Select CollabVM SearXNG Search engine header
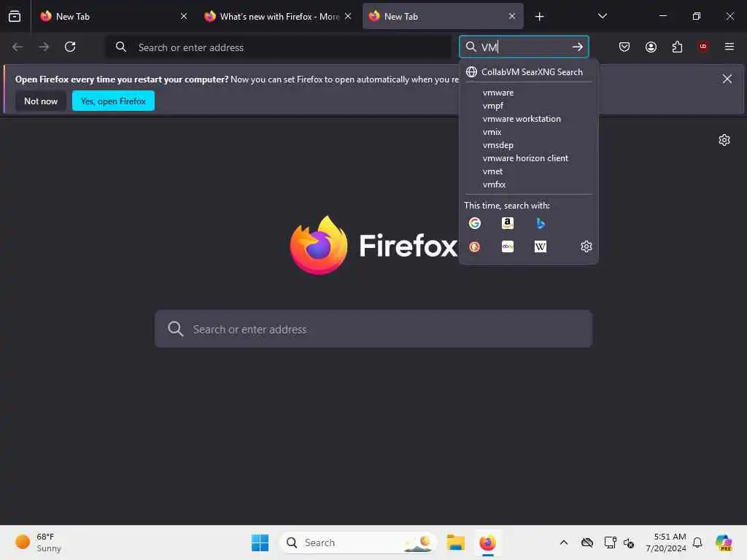 [x=528, y=72]
